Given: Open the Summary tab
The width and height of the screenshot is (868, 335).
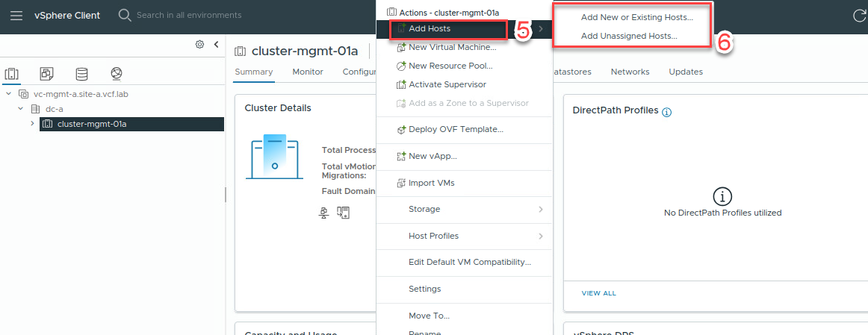Looking at the screenshot, I should point(253,72).
